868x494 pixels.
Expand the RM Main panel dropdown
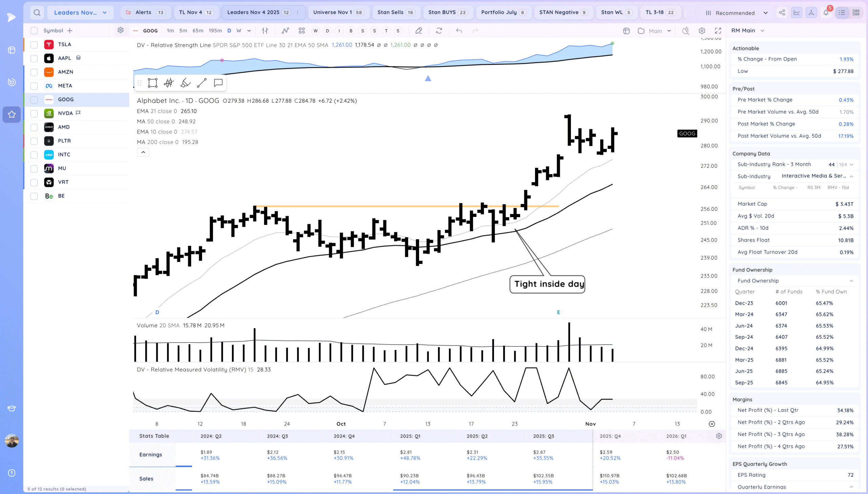(763, 30)
